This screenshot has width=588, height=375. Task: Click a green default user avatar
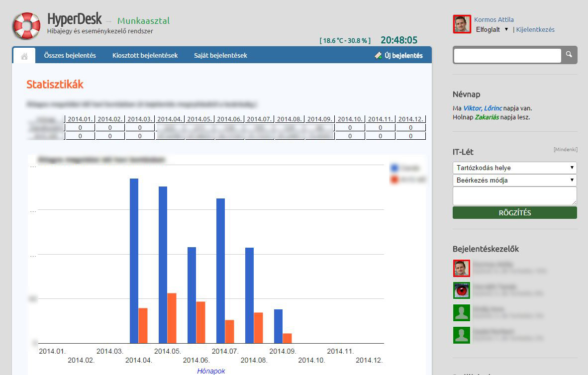coord(461,313)
